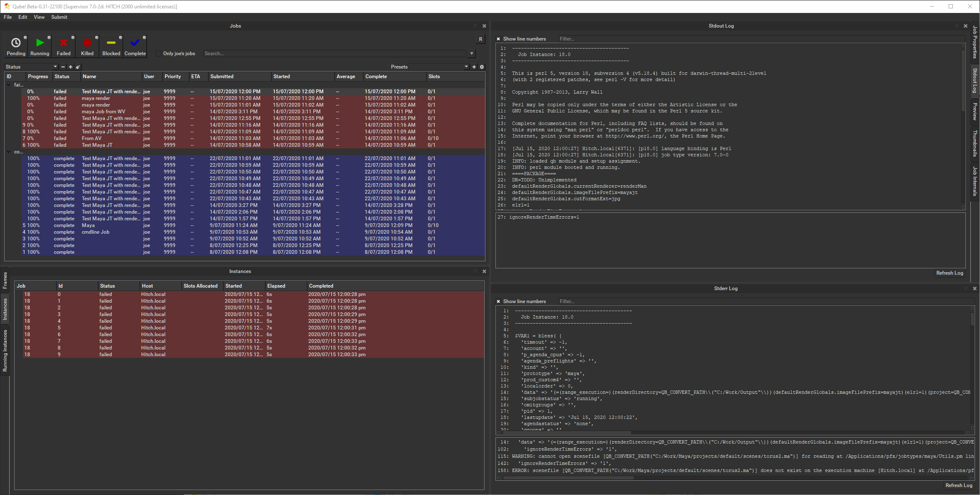Enable the Only joe's jobs checkbox
Screen dimensions: 980x495
158,54
